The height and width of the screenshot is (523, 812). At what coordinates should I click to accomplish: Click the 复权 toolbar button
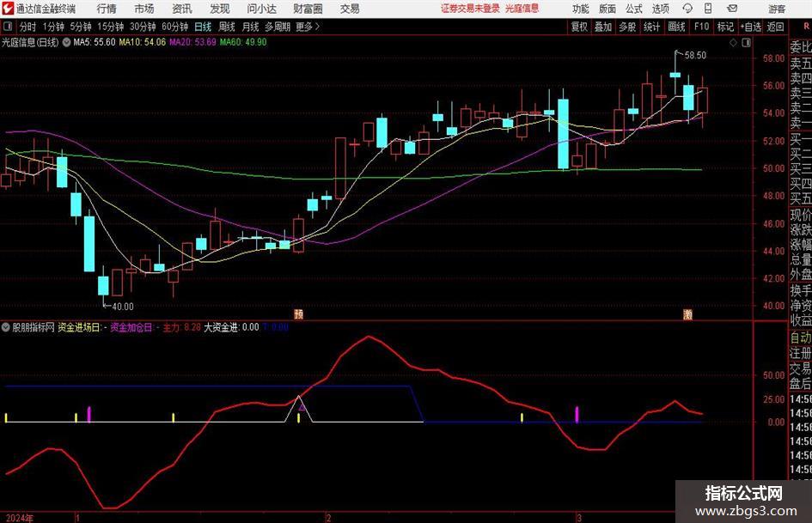[x=579, y=27]
